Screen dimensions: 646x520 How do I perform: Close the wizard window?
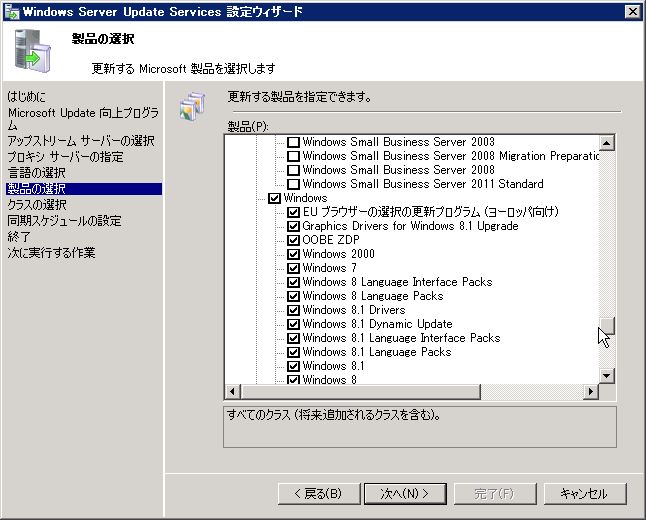pos(632,12)
